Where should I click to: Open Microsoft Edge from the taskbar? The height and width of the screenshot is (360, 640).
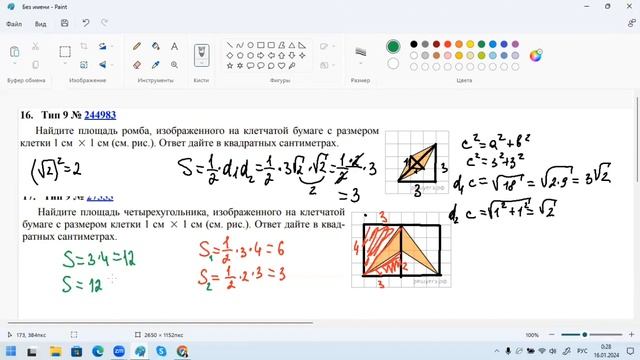coord(98,351)
